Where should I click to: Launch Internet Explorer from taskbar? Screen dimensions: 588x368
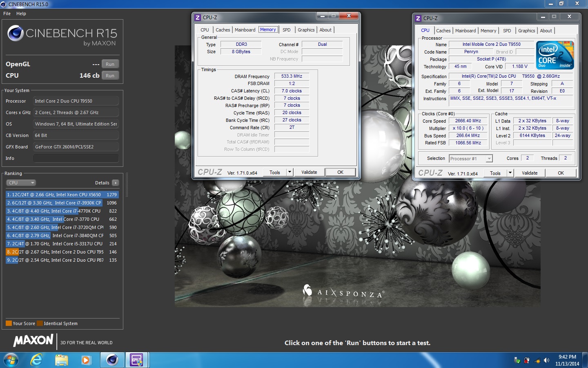click(36, 360)
